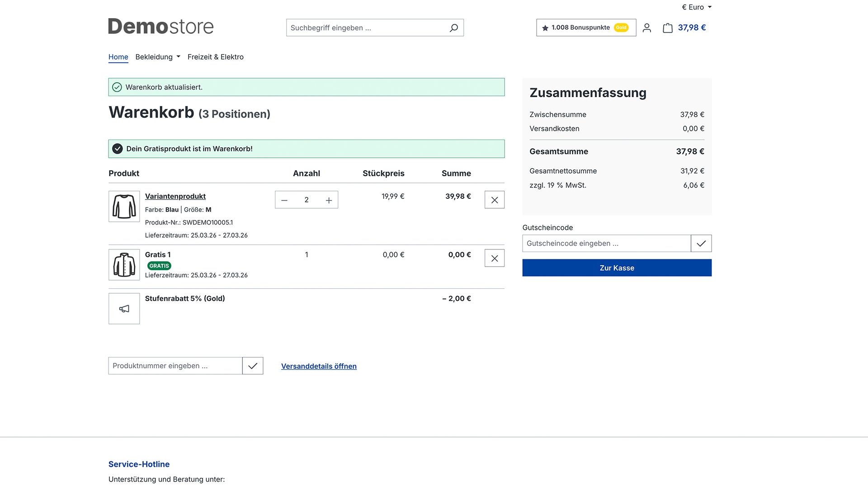Image resolution: width=868 pixels, height=488 pixels.
Task: Click the Zwischensumme label
Action: [558, 114]
